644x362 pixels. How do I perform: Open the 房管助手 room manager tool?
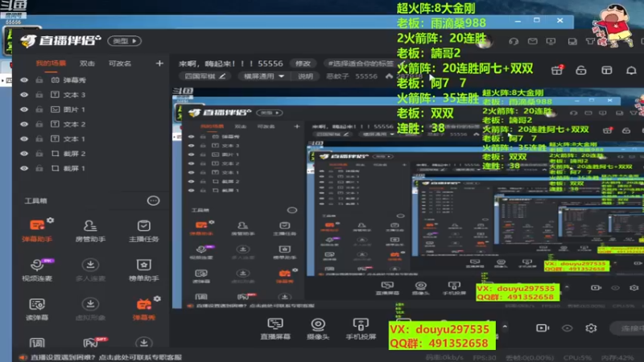pos(90,231)
